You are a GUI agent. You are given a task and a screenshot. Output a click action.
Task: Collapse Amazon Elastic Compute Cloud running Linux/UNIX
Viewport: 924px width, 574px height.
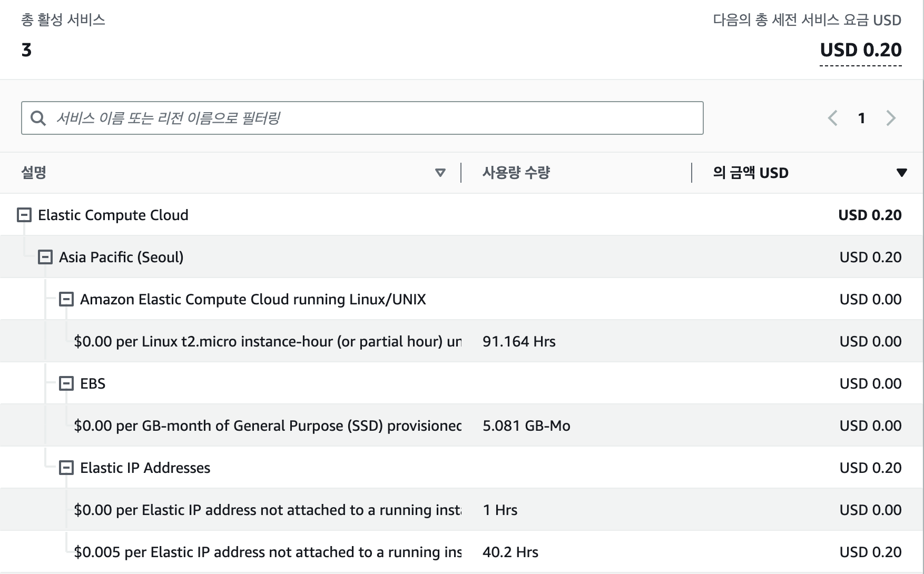coord(66,299)
